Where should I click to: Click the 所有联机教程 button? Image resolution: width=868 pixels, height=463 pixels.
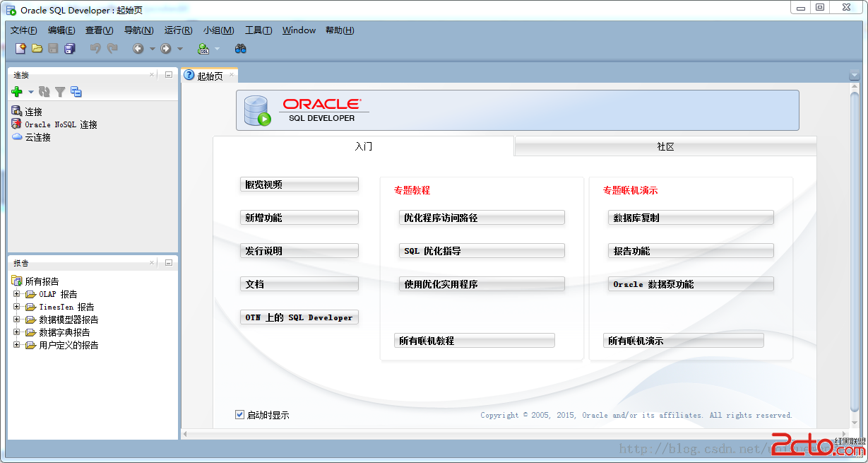[x=475, y=341]
